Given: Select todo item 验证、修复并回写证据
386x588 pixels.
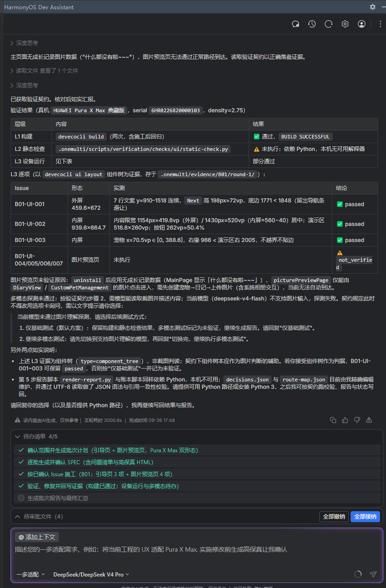Looking at the screenshot, I should 197,486.
